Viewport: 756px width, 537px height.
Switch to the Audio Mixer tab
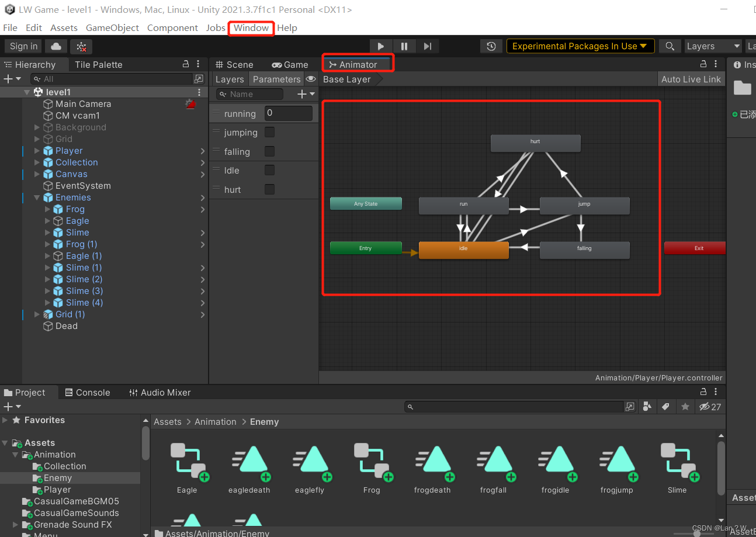pyautogui.click(x=159, y=392)
